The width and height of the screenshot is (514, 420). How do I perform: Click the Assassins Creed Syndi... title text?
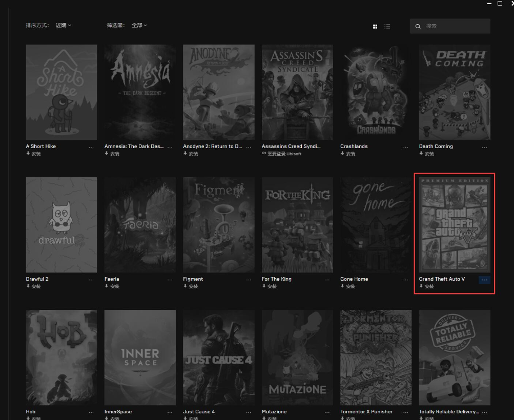point(291,146)
